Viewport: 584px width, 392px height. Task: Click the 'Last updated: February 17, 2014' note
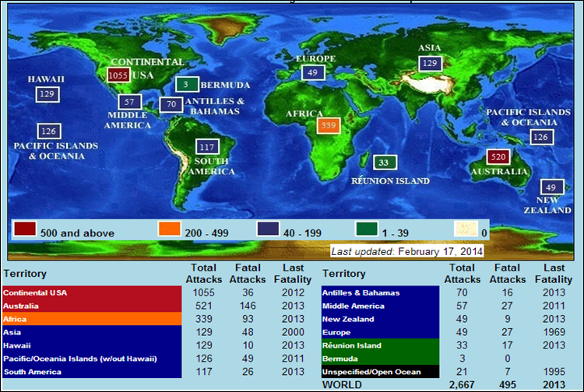pyautogui.click(x=407, y=251)
